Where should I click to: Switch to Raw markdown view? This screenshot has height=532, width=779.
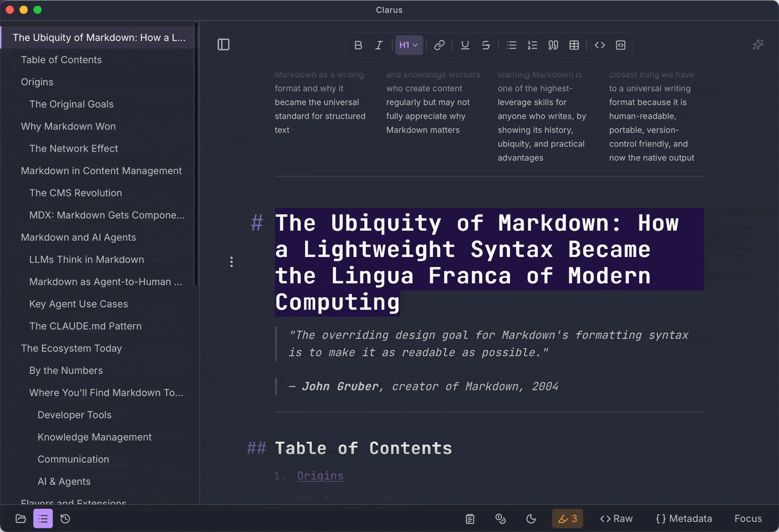coord(616,518)
